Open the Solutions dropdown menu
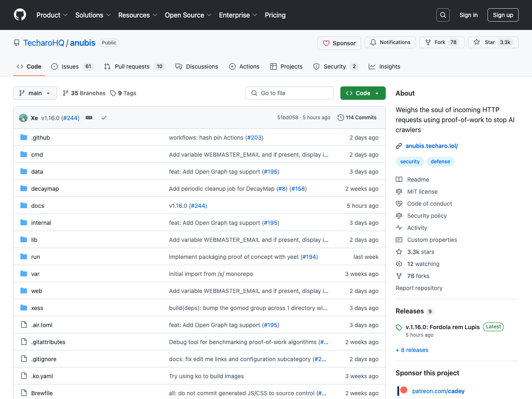The height and width of the screenshot is (399, 532). (93, 15)
